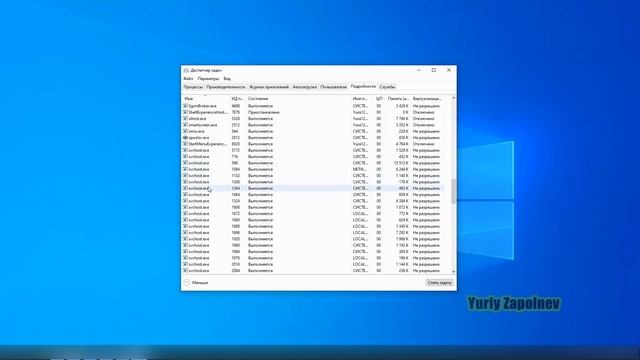Screen dimensions: 640x360
Task: Minimize the Task Manager window
Action: point(418,70)
